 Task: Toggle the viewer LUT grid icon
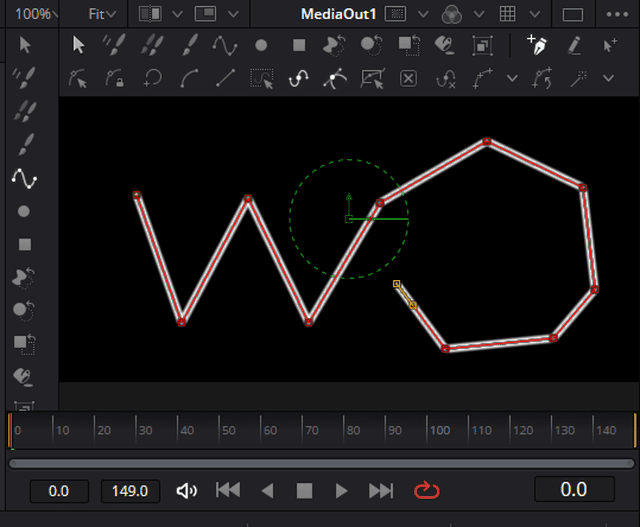point(507,14)
